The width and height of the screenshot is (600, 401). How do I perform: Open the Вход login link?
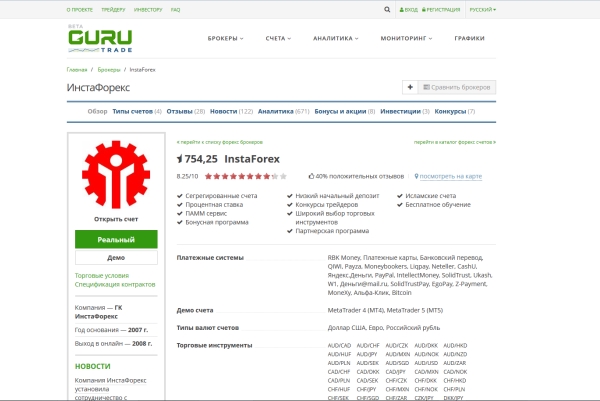(x=409, y=10)
